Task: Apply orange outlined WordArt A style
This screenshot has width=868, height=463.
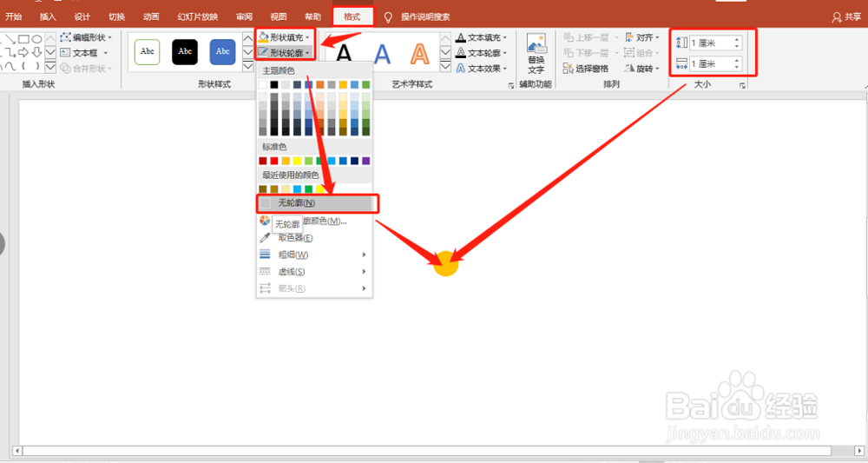Action: tap(419, 54)
